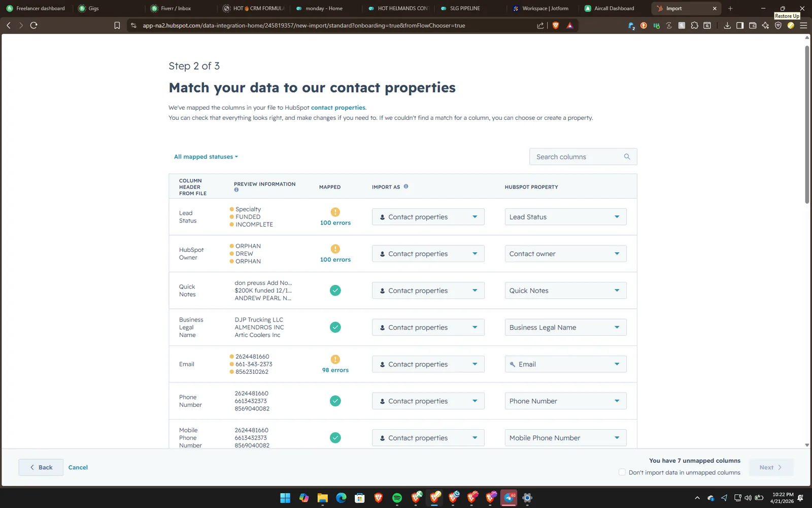Viewport: 812px width, 508px height.
Task: Open the Contact owner property dropdown
Action: pyautogui.click(x=565, y=253)
